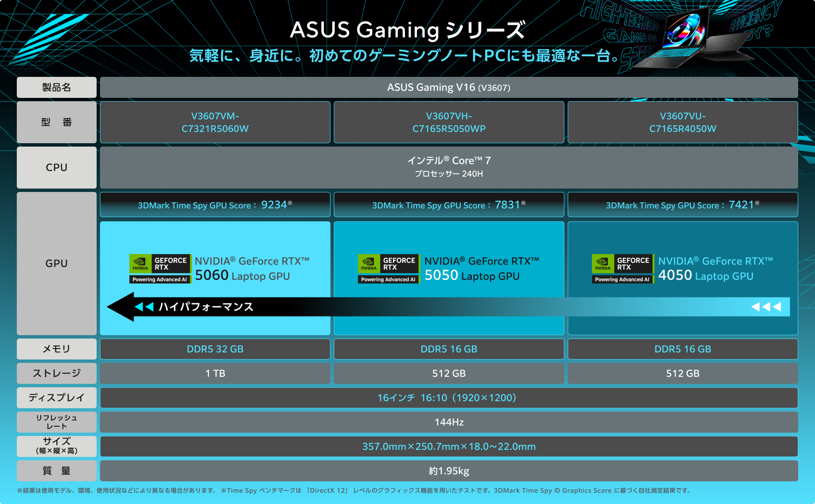Click the Time Spy score 7831
The height and width of the screenshot is (504, 815).
point(507,205)
